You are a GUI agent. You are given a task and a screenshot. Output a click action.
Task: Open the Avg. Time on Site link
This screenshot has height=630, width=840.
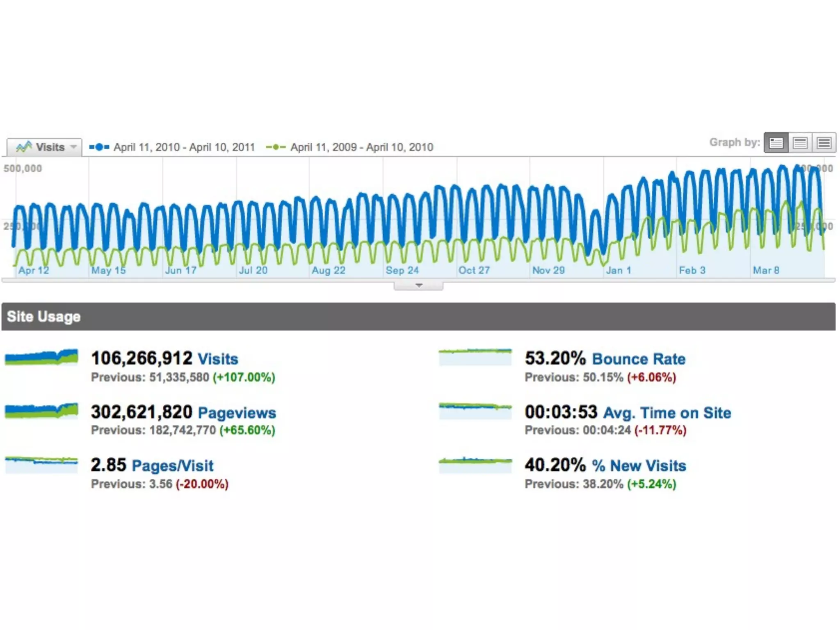coord(667,413)
